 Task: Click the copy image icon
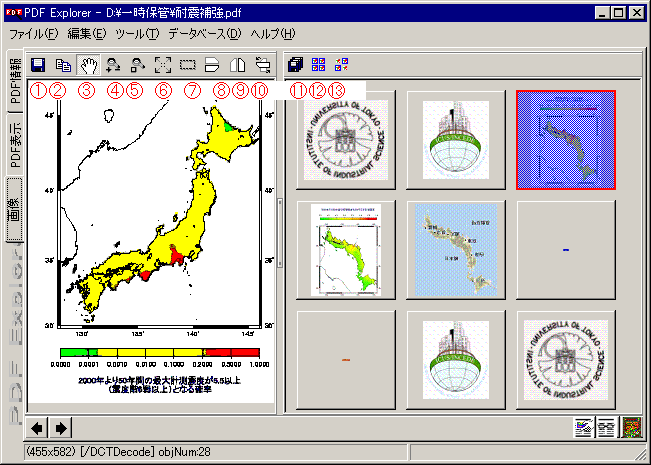click(63, 65)
